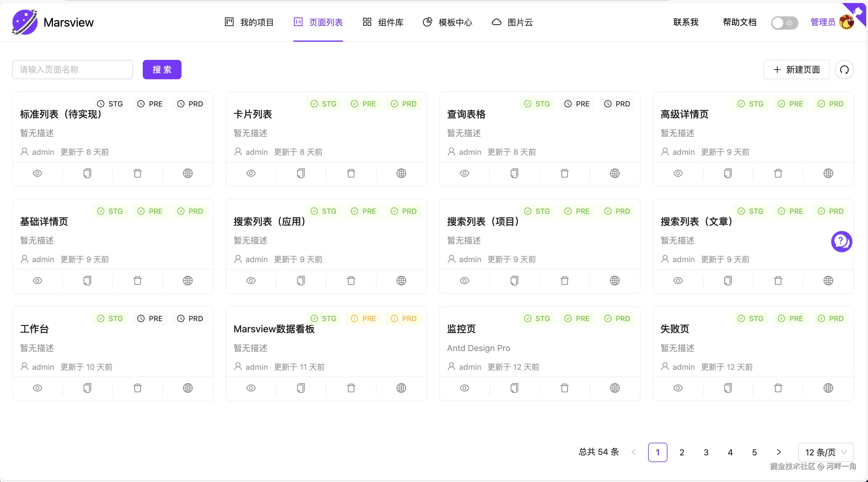Click the page name search input
868x482 pixels.
tap(73, 70)
